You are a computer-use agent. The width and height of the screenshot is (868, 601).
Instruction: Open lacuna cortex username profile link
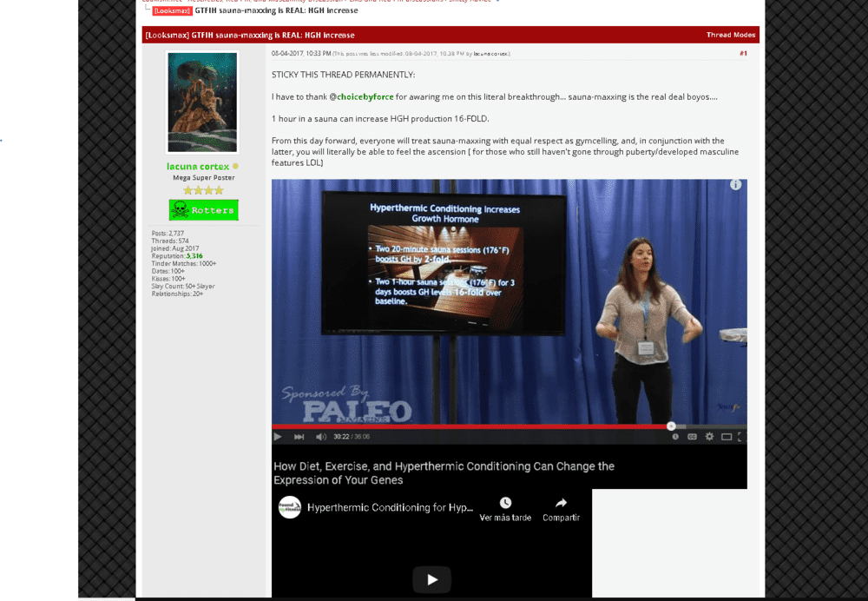click(198, 166)
